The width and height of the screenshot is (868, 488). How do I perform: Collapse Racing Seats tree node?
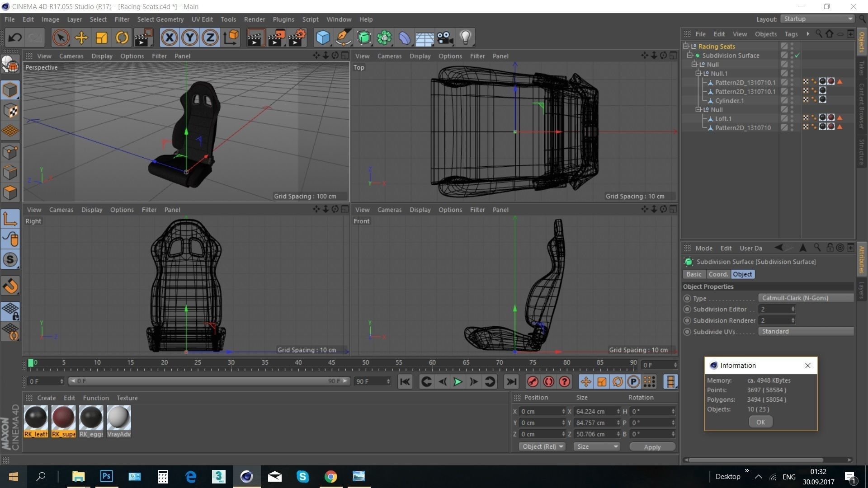686,46
